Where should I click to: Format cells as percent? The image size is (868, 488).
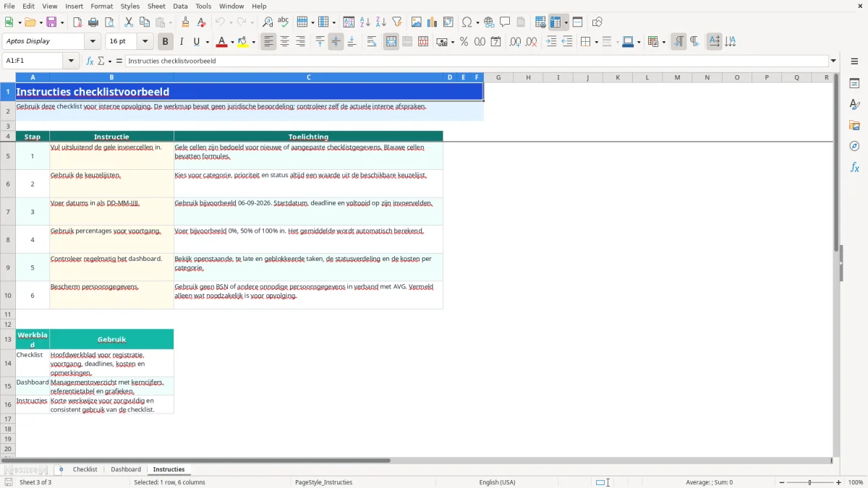464,42
